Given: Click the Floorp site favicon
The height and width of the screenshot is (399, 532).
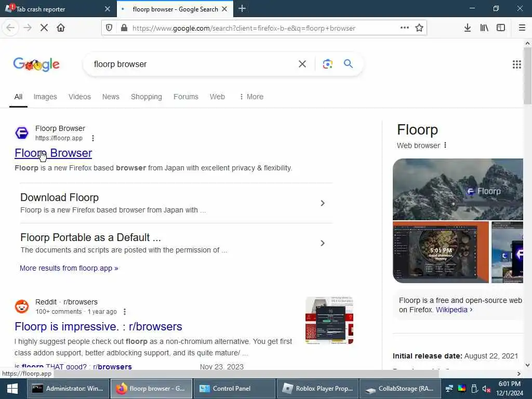Looking at the screenshot, I should [22, 132].
